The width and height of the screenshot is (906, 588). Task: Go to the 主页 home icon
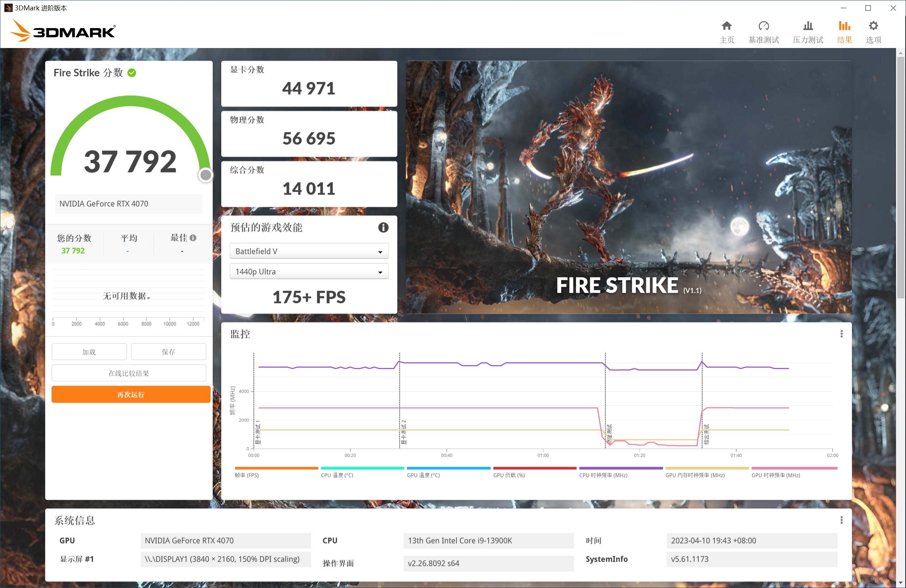726,26
